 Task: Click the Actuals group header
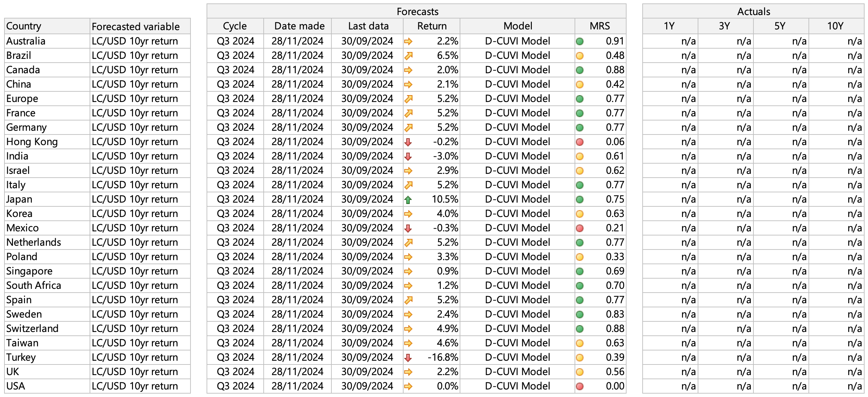753,11
